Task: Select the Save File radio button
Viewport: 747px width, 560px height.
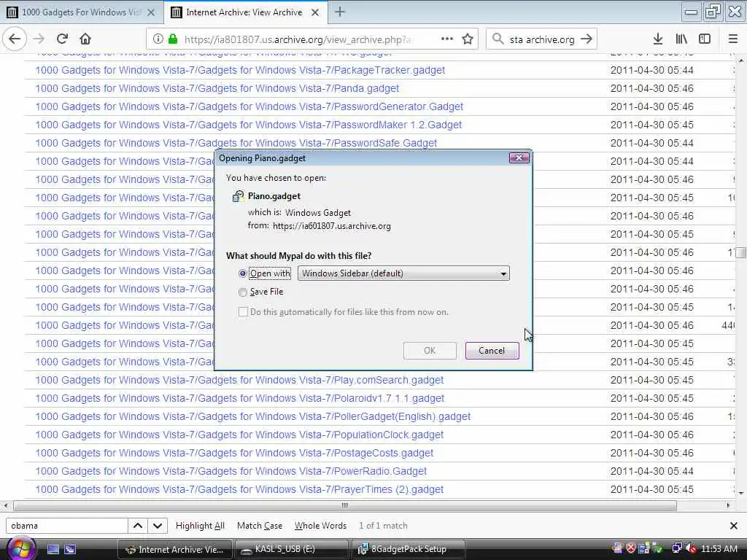Action: (242, 292)
